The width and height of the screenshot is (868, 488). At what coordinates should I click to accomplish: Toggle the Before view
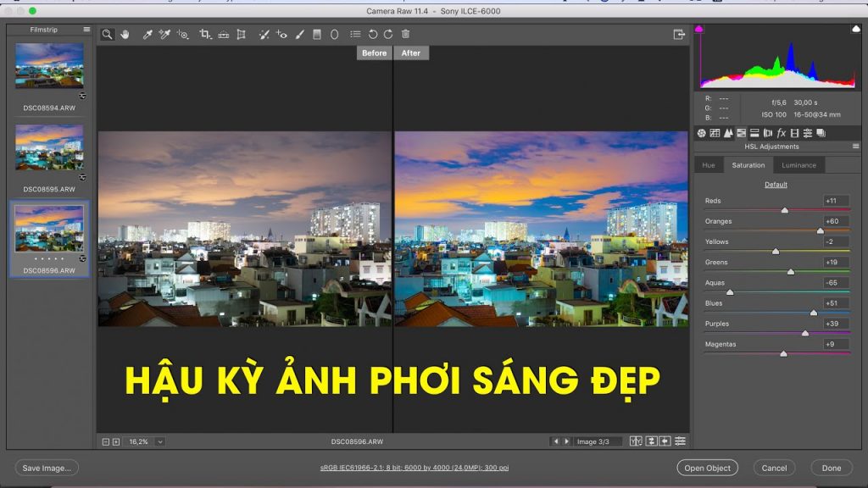(x=373, y=53)
